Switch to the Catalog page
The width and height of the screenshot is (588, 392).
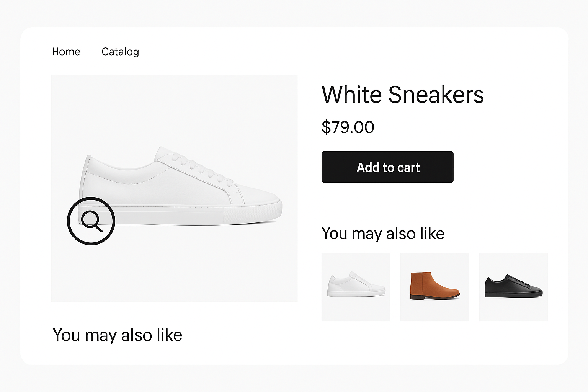pyautogui.click(x=120, y=51)
